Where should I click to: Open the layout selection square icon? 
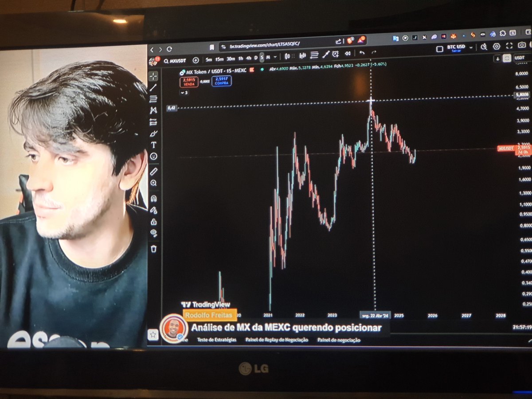pos(439,49)
